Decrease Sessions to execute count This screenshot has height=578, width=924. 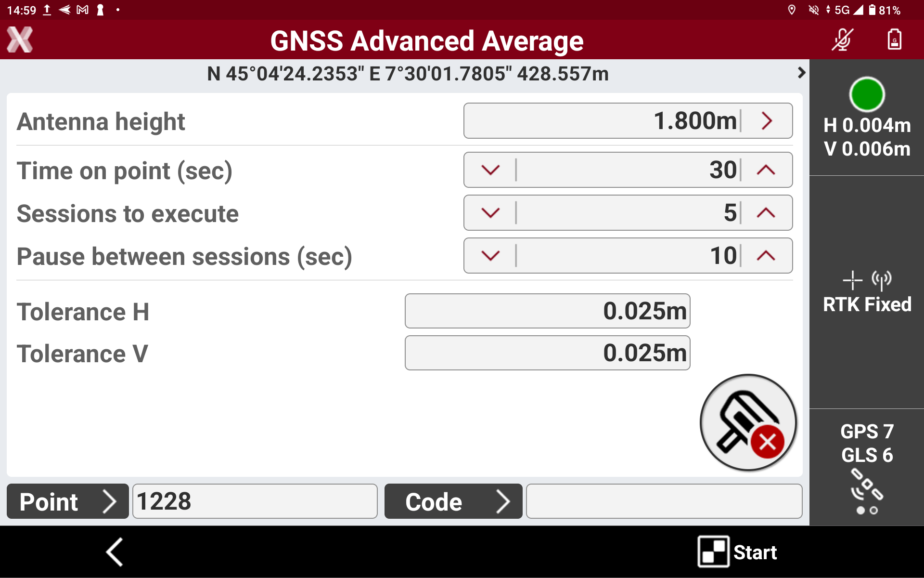coord(490,213)
